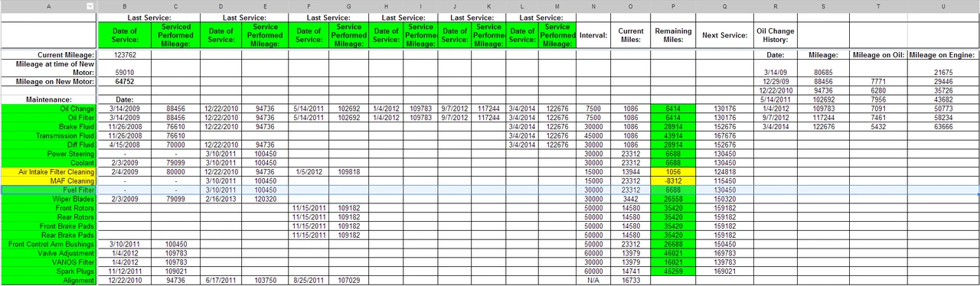Select the bold 64752 cell
Image resolution: width=980 pixels, height=286 pixels.
click(x=124, y=82)
